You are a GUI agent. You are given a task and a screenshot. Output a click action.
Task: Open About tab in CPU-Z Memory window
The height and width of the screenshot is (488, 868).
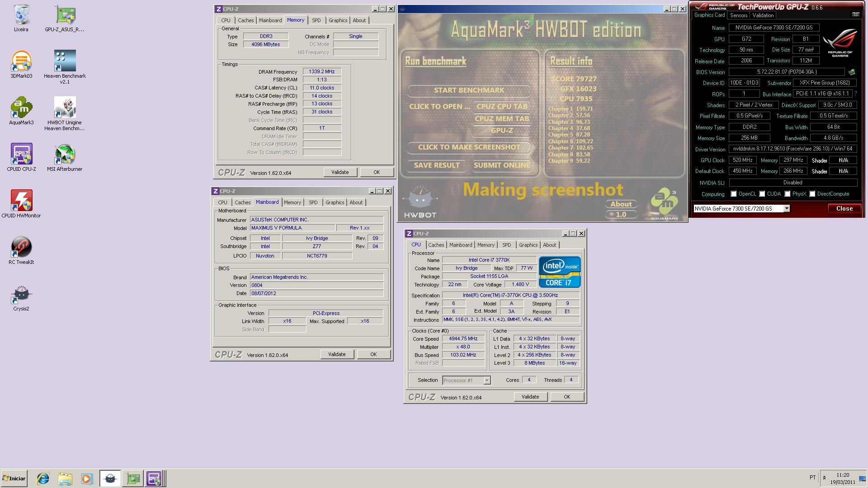[x=359, y=20]
